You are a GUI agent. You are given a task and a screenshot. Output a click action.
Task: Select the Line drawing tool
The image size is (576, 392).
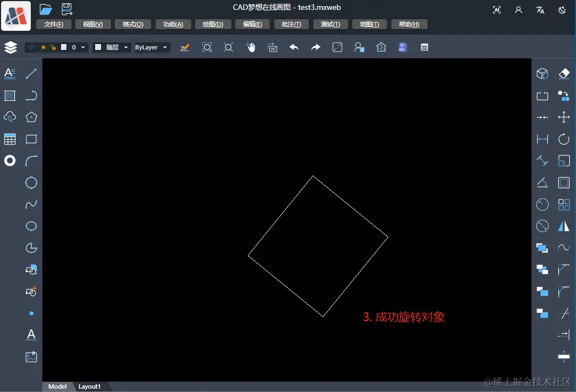click(x=31, y=74)
